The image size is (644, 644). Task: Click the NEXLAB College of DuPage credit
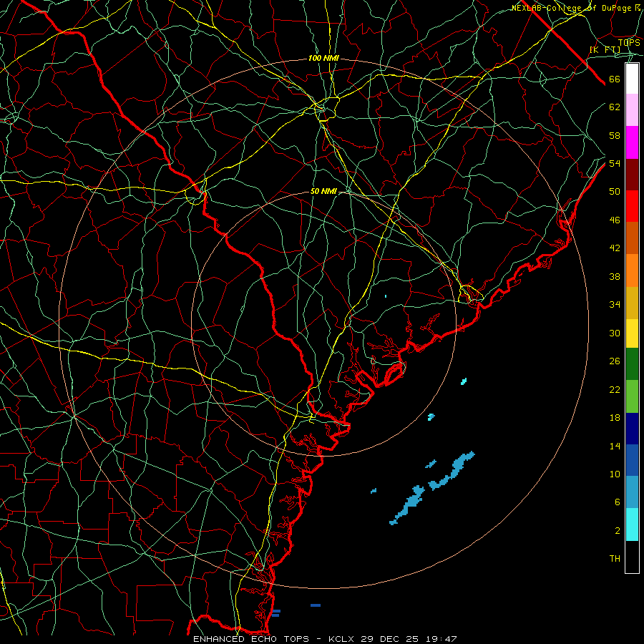(576, 8)
